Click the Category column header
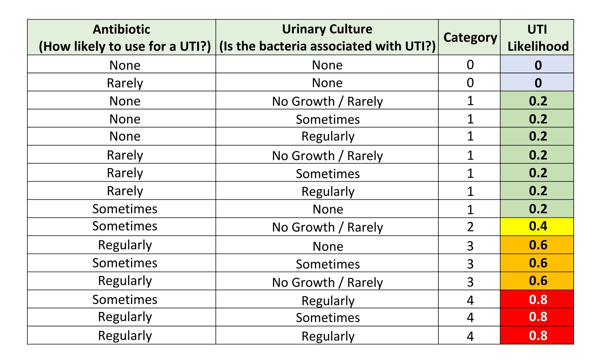 tap(469, 38)
